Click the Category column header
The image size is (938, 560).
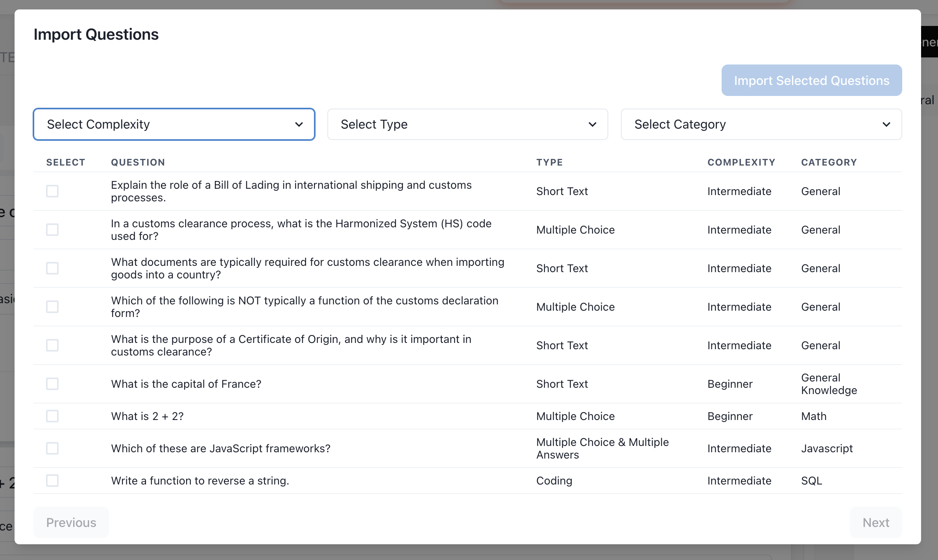pos(829,162)
